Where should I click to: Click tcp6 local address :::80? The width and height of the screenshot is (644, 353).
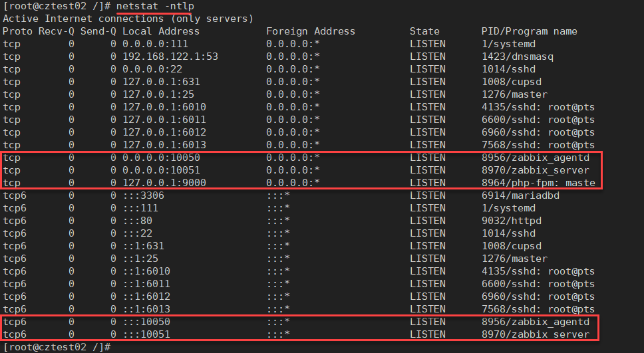(x=138, y=221)
